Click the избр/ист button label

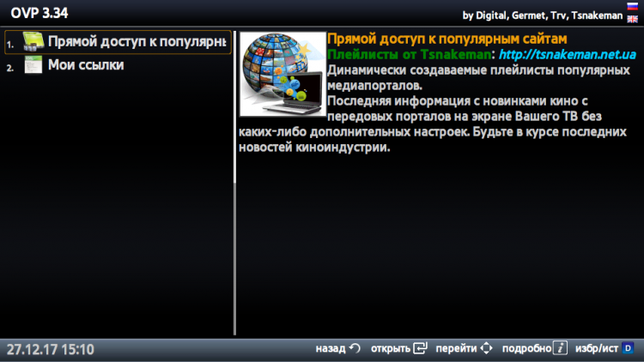[x=597, y=348]
